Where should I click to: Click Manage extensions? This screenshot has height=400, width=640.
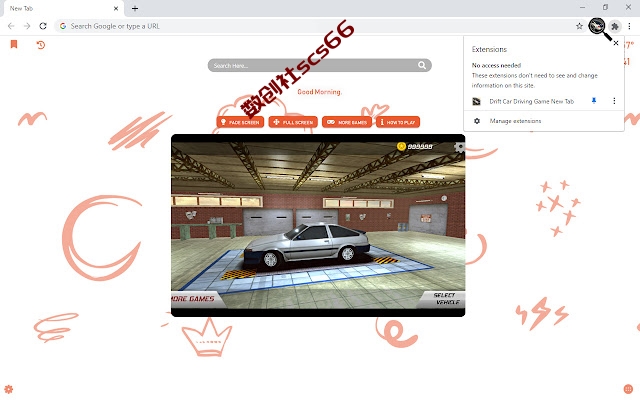coord(515,121)
